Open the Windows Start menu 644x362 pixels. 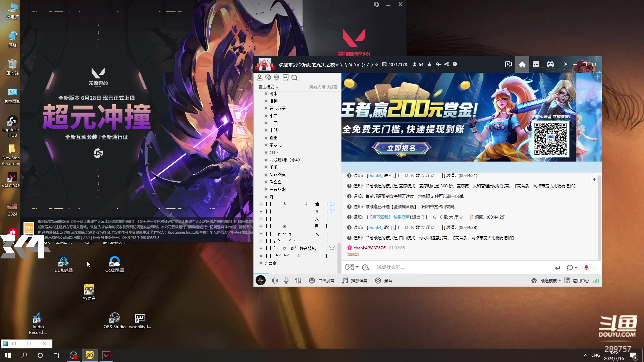8,355
